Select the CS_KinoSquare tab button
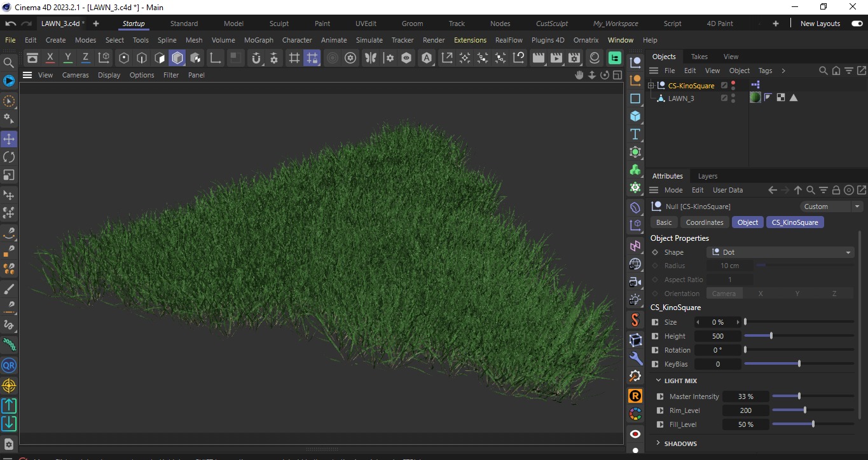 (796, 222)
